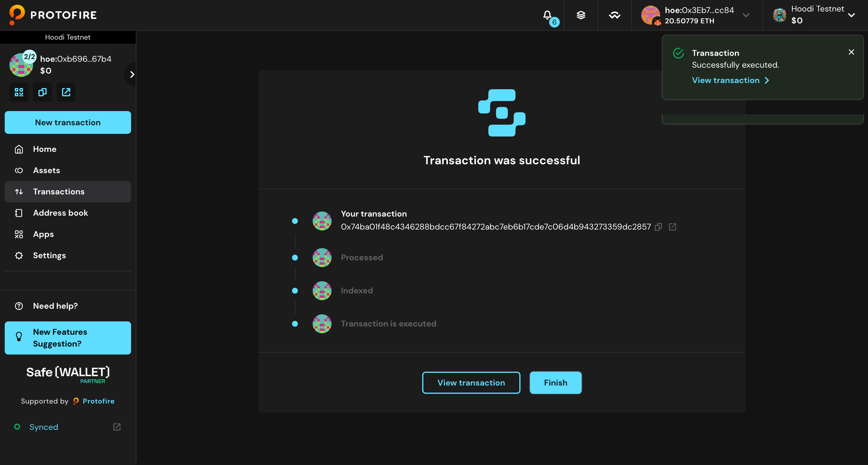Open transaction hash in explorer

672,227
